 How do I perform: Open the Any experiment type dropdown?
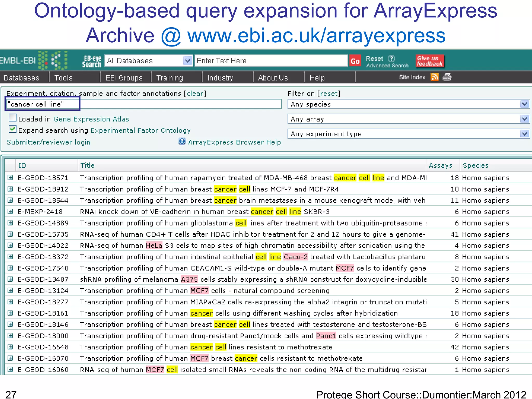[408, 134]
